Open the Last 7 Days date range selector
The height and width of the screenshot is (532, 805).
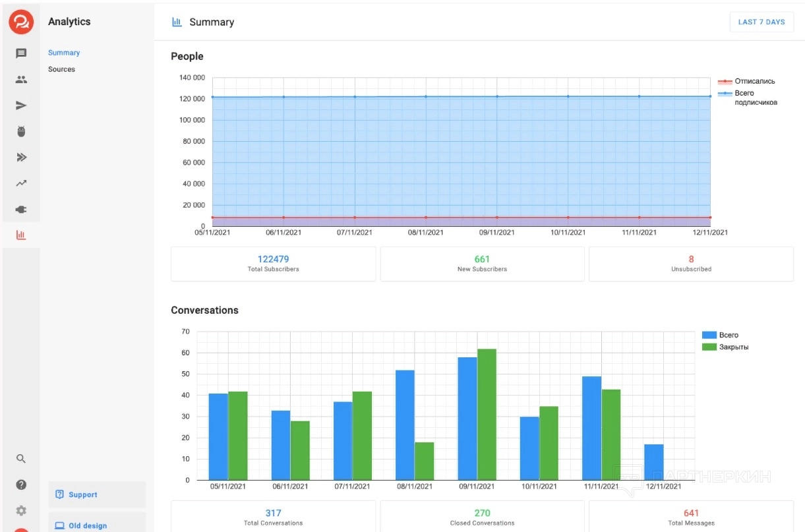pyautogui.click(x=761, y=22)
